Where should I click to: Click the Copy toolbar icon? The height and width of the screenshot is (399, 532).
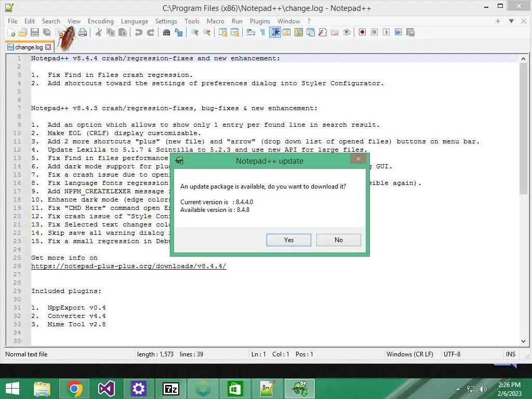[x=111, y=33]
